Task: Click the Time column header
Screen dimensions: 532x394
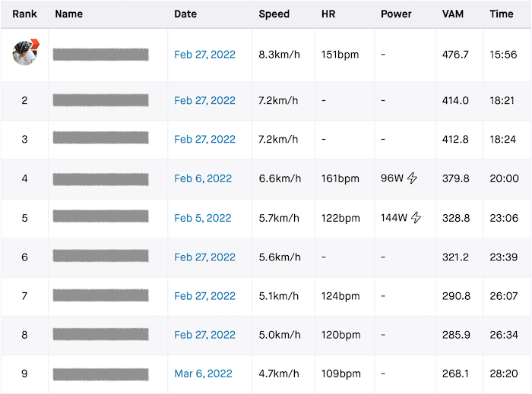Action: pyautogui.click(x=501, y=14)
